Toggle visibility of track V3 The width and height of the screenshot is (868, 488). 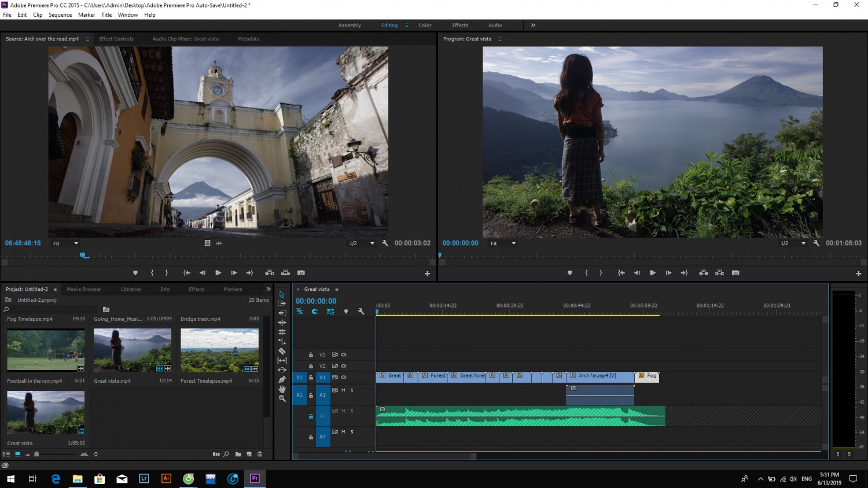(344, 354)
